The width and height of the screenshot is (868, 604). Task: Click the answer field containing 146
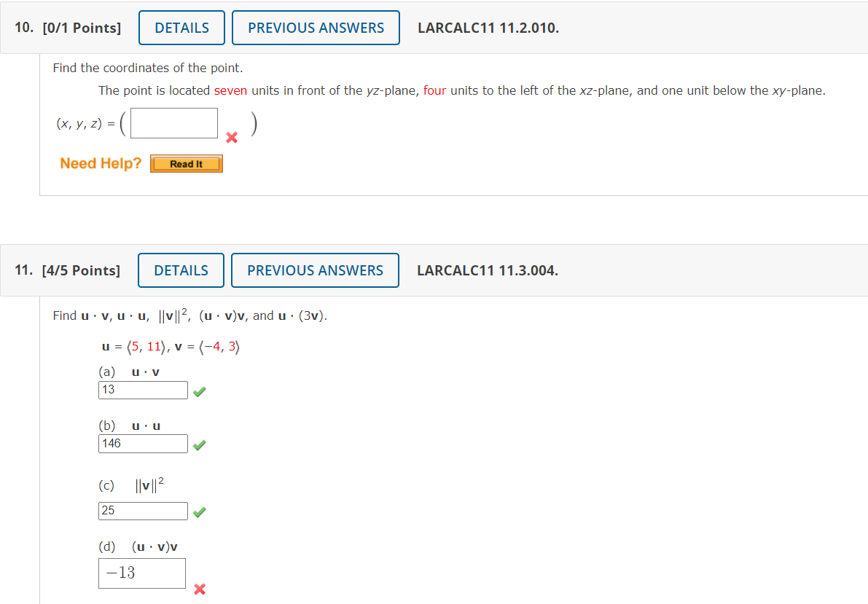point(143,443)
